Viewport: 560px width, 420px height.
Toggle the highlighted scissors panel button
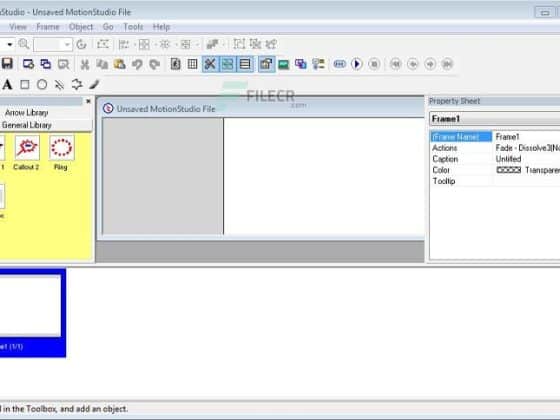tap(210, 64)
